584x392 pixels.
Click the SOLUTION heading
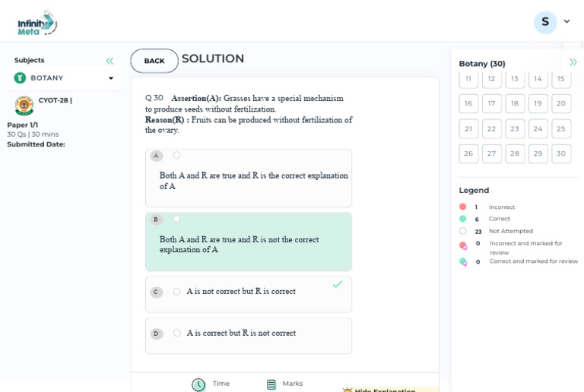[x=213, y=58]
